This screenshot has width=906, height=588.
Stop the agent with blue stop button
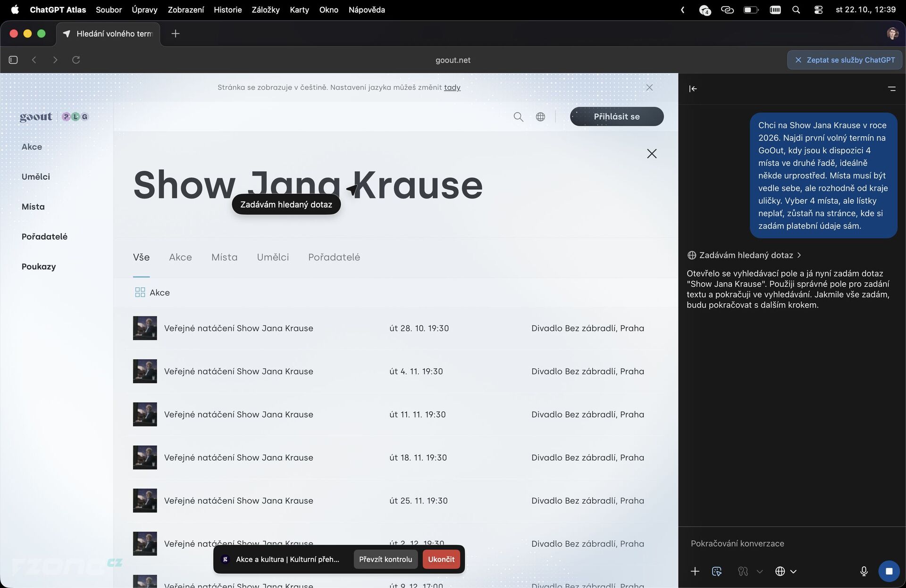(x=889, y=571)
